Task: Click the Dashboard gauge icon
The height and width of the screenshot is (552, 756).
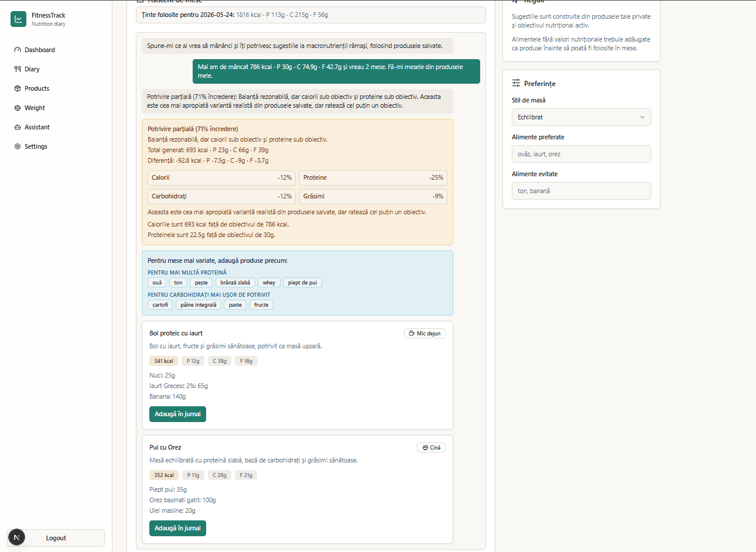Action: 18,50
